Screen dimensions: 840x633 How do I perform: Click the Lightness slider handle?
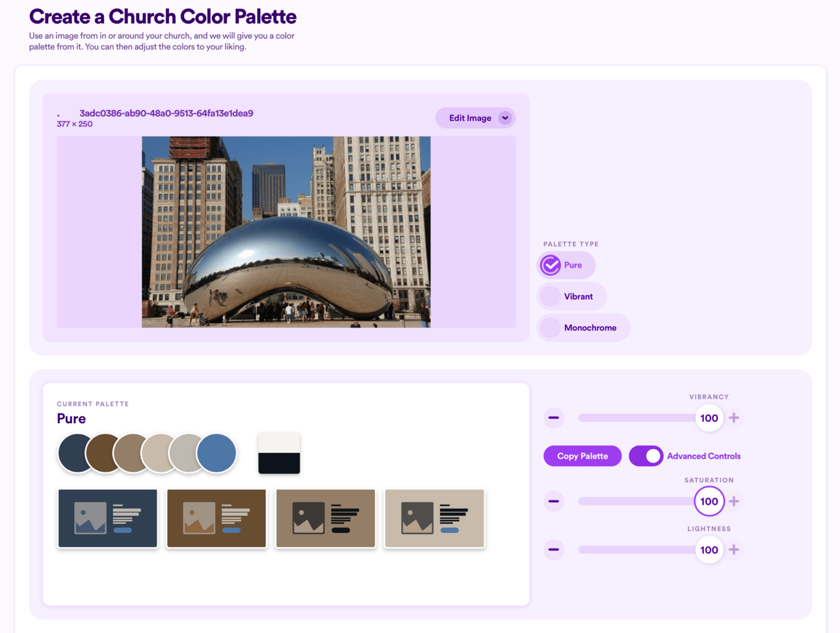[x=709, y=550]
